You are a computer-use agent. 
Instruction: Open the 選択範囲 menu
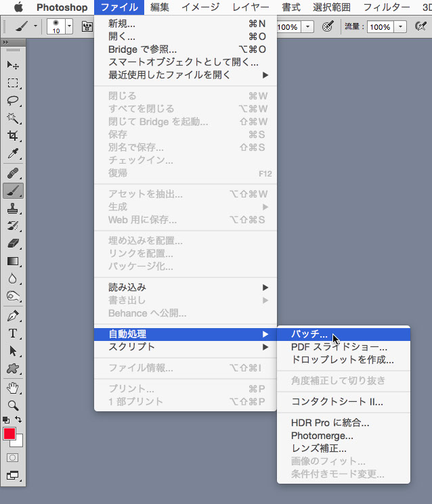332,7
